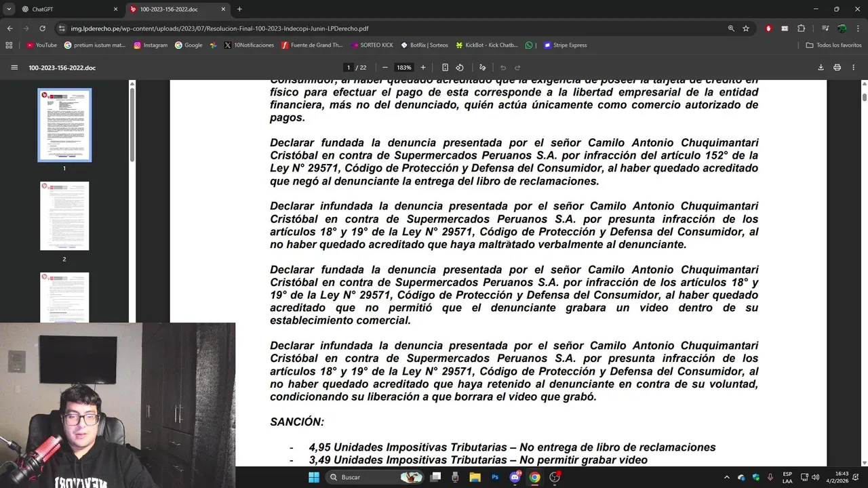Image resolution: width=868 pixels, height=488 pixels.
Task: Reload the current page
Action: [42, 28]
